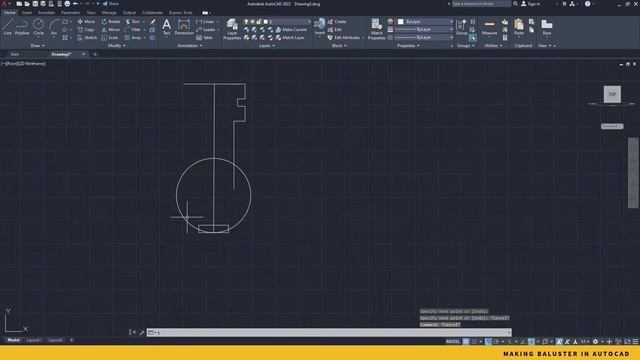Viewport: 640px width, 360px height.
Task: Click the Share button
Action: [x=111, y=4]
